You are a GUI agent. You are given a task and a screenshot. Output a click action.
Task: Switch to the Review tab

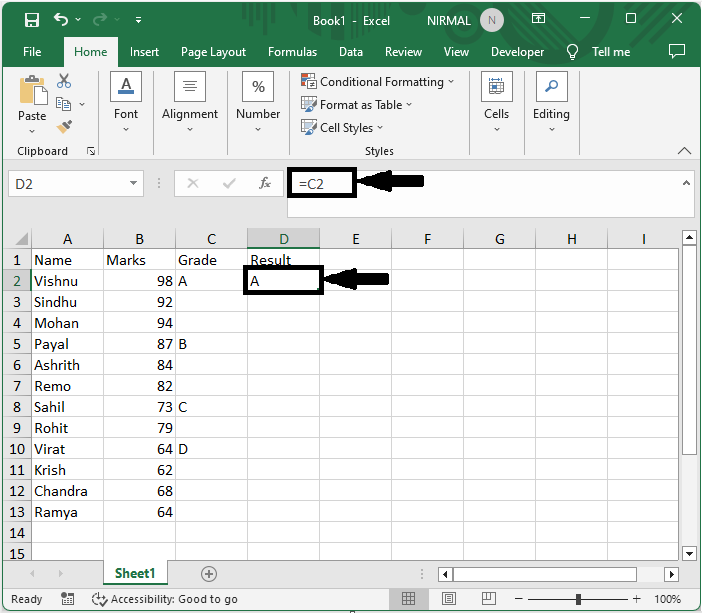403,52
